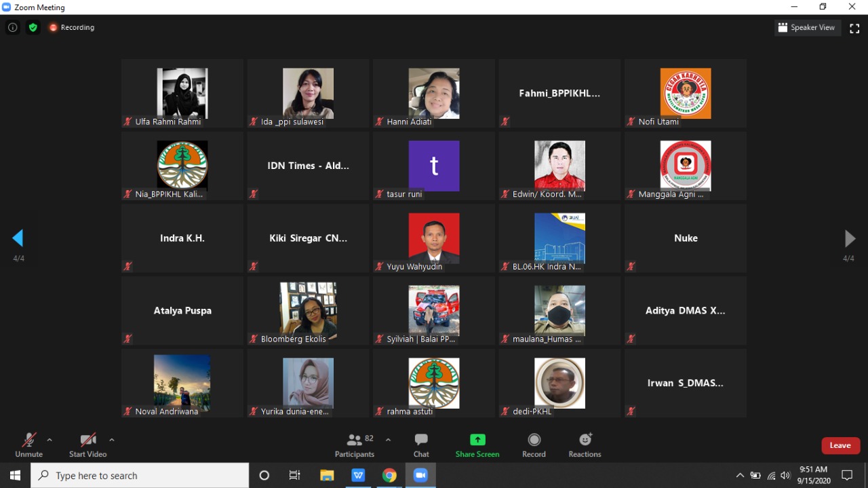Open Google Chrome from the taskbar
868x488 pixels.
tap(389, 476)
